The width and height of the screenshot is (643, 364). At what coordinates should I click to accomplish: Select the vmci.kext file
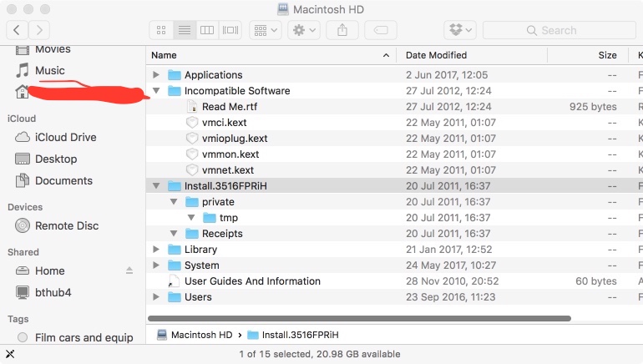225,123
